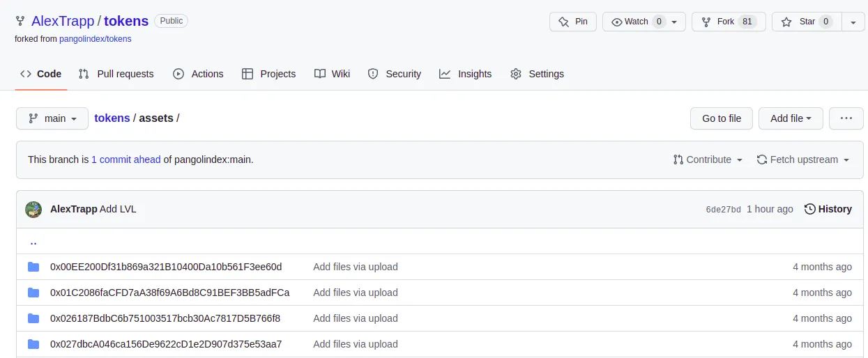Switch to the Code tab

[41, 74]
